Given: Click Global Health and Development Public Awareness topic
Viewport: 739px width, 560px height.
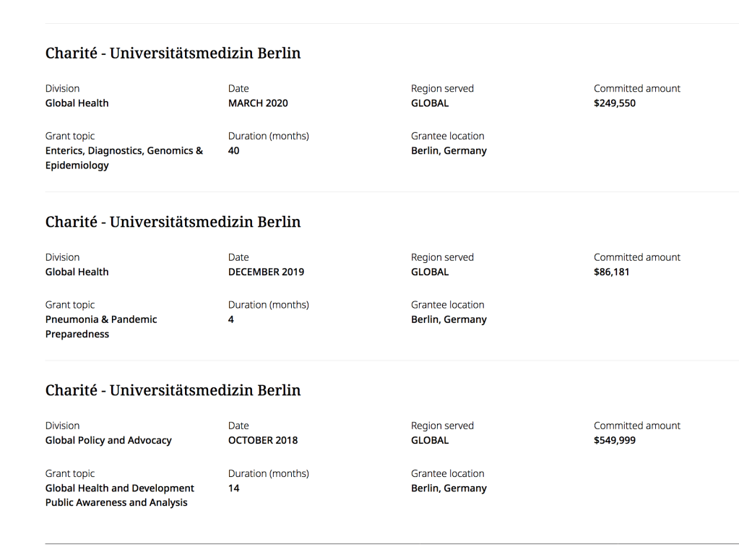Looking at the screenshot, I should 120,496.
